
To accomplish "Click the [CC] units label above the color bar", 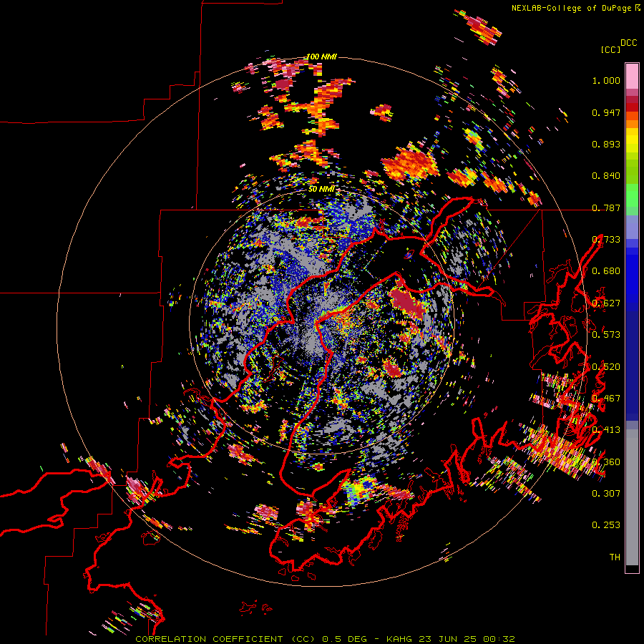I will click(x=610, y=49).
